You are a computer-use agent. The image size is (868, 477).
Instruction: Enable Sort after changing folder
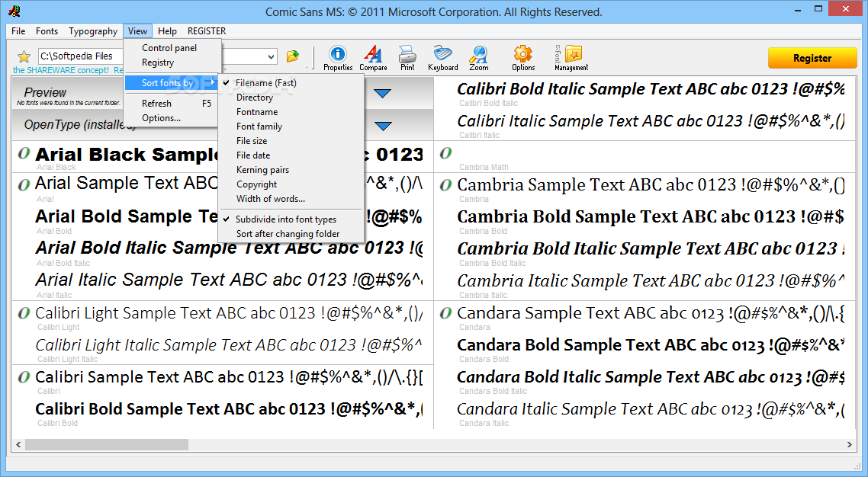(291, 234)
